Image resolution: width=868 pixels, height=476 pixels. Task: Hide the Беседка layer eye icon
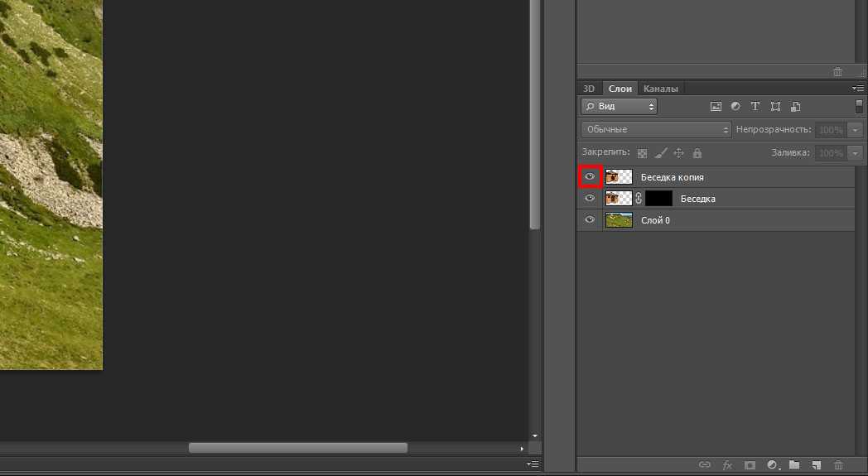[590, 198]
